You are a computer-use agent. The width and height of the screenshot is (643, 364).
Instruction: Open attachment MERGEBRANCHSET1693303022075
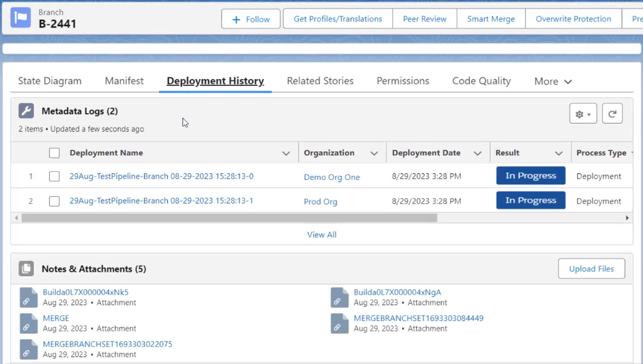(108, 344)
